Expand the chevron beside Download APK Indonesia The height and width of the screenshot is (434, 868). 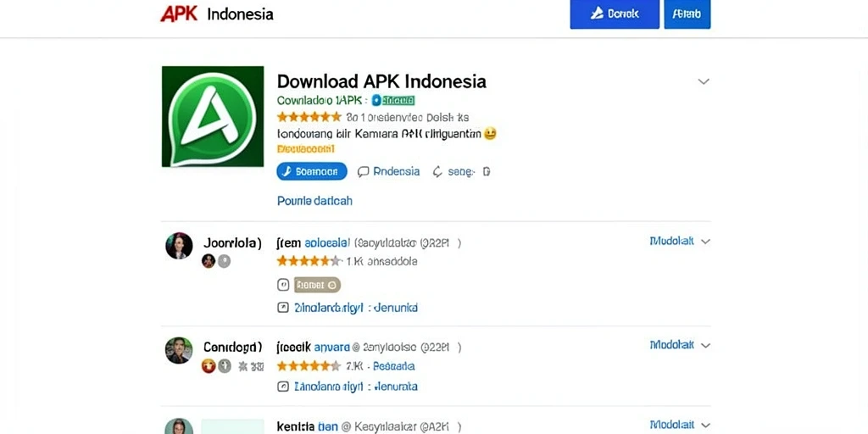(704, 81)
